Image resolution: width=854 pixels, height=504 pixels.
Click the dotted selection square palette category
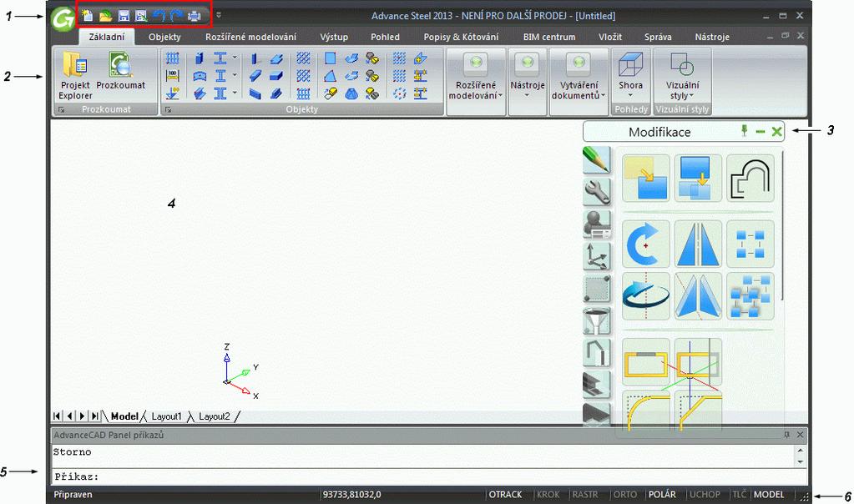coord(596,289)
